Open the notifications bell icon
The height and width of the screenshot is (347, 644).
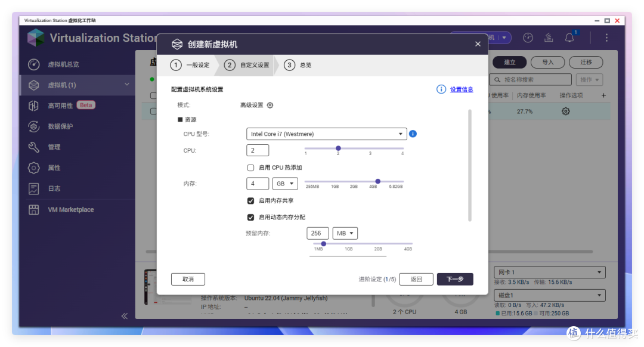click(569, 38)
